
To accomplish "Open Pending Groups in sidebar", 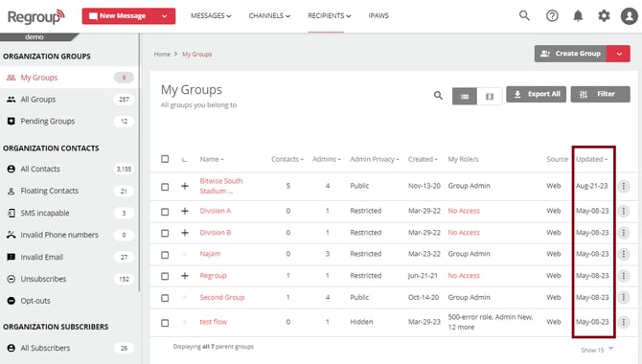I will tap(69, 122).
